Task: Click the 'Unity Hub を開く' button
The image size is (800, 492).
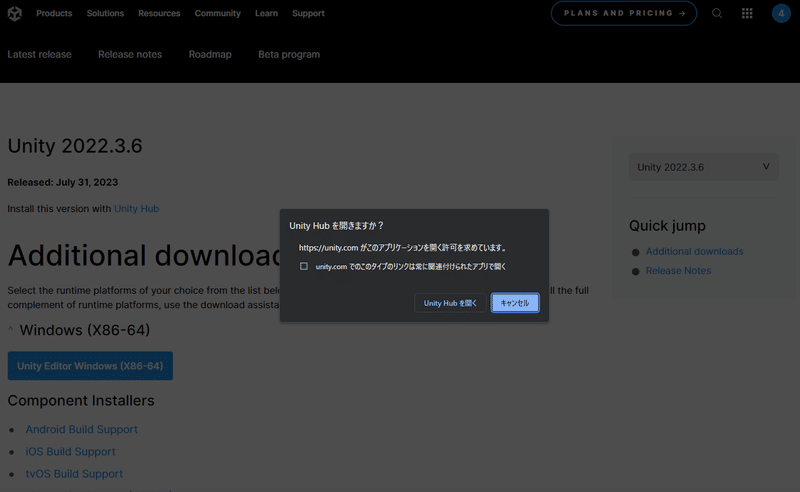Action: pyautogui.click(x=450, y=303)
